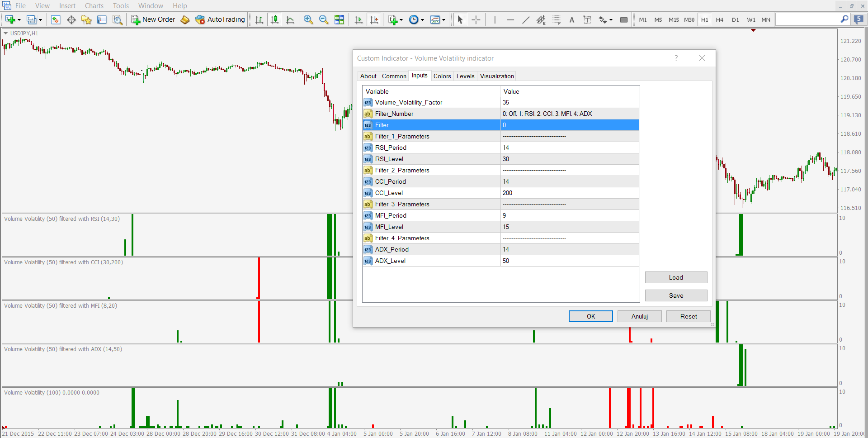Switch chart to candlesticks mode
868x438 pixels.
(274, 19)
